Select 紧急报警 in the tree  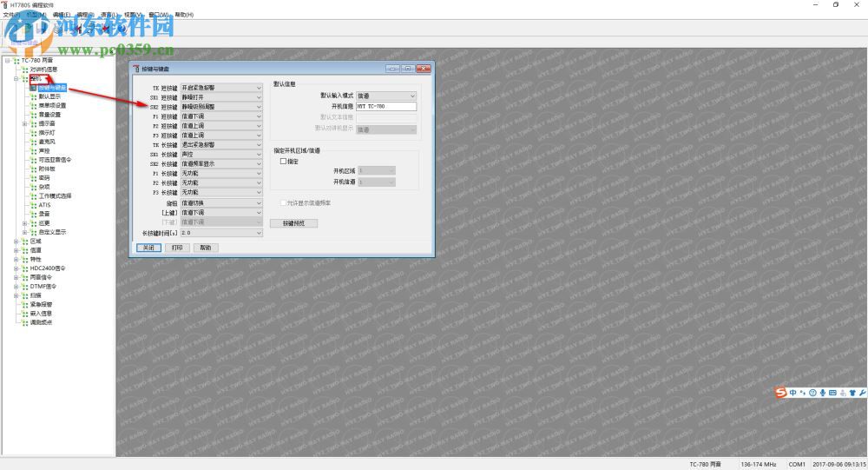(x=41, y=304)
